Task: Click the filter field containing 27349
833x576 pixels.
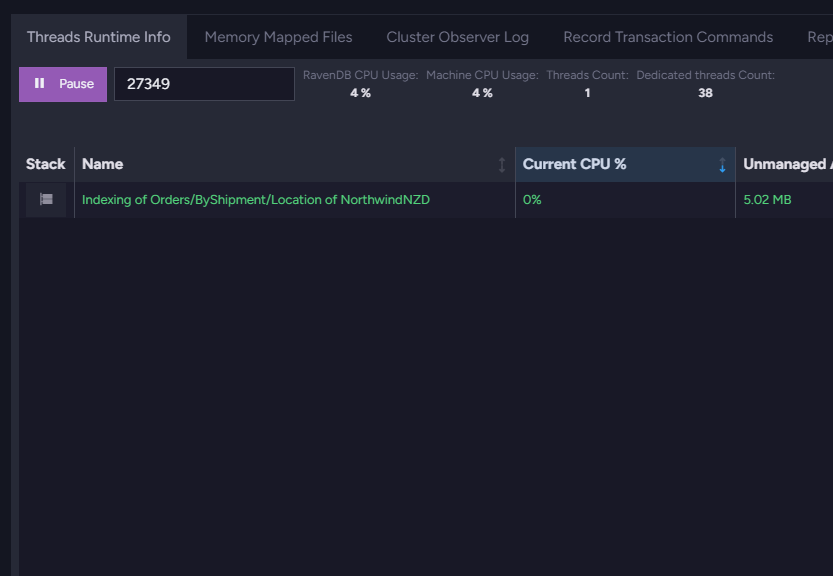Action: coord(205,84)
